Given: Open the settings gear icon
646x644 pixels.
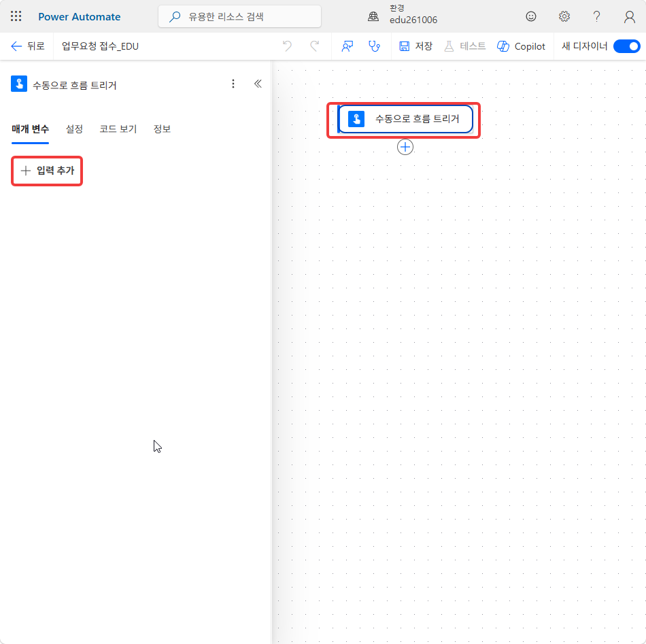Looking at the screenshot, I should coord(564,16).
